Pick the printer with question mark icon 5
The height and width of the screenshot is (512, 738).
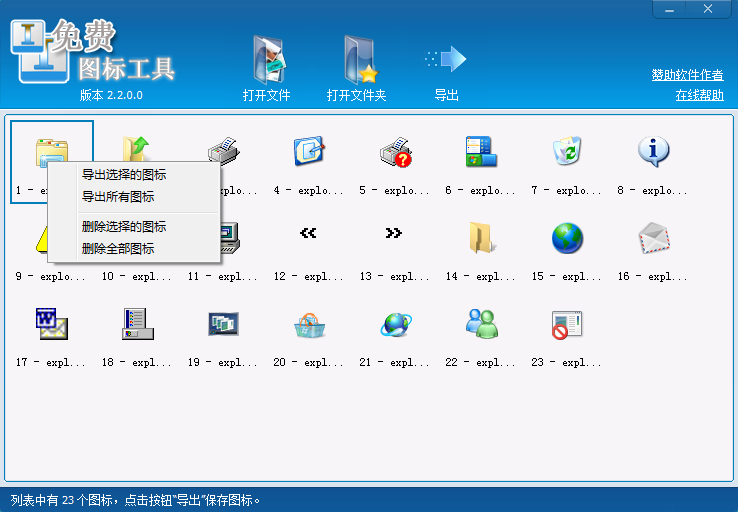click(x=395, y=152)
